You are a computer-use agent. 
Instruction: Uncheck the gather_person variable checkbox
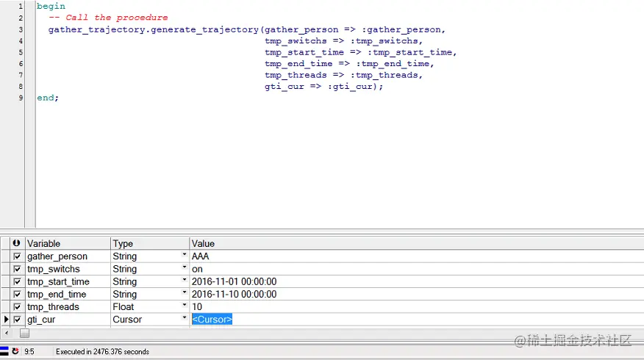point(17,256)
